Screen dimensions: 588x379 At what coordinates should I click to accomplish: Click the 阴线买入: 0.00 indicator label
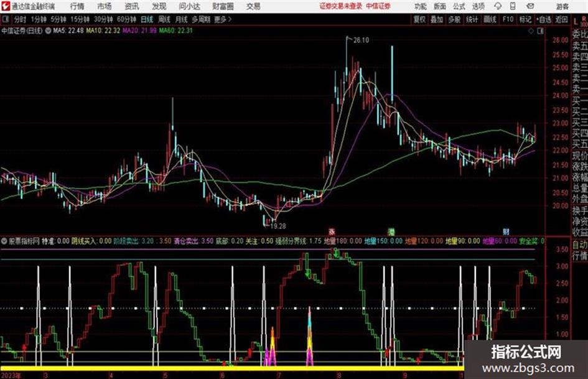(x=91, y=241)
